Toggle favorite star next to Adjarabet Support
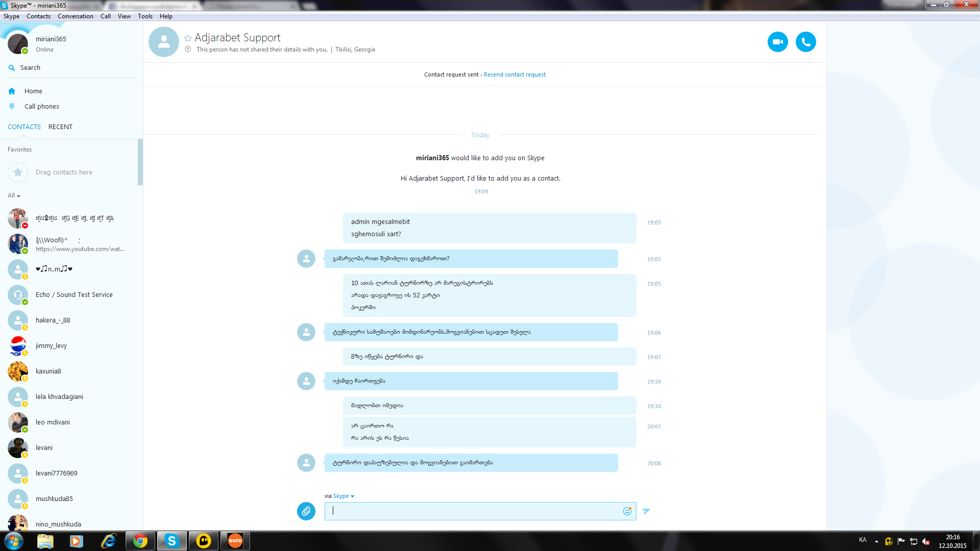Viewport: 980px width, 551px height. click(x=188, y=38)
